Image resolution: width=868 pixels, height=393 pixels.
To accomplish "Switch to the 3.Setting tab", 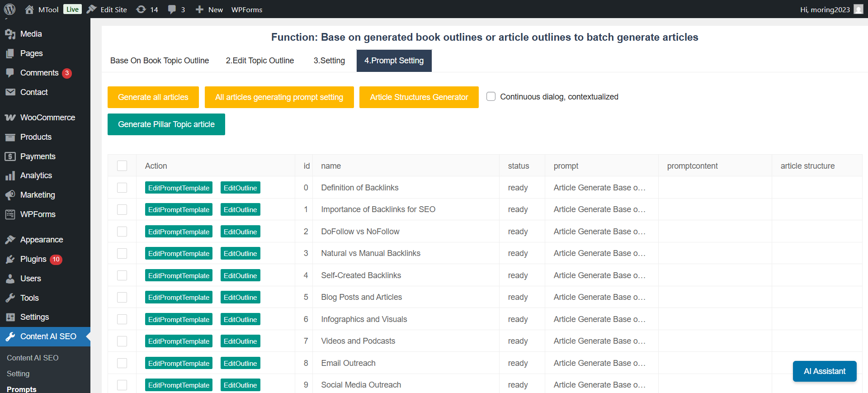I will (329, 61).
